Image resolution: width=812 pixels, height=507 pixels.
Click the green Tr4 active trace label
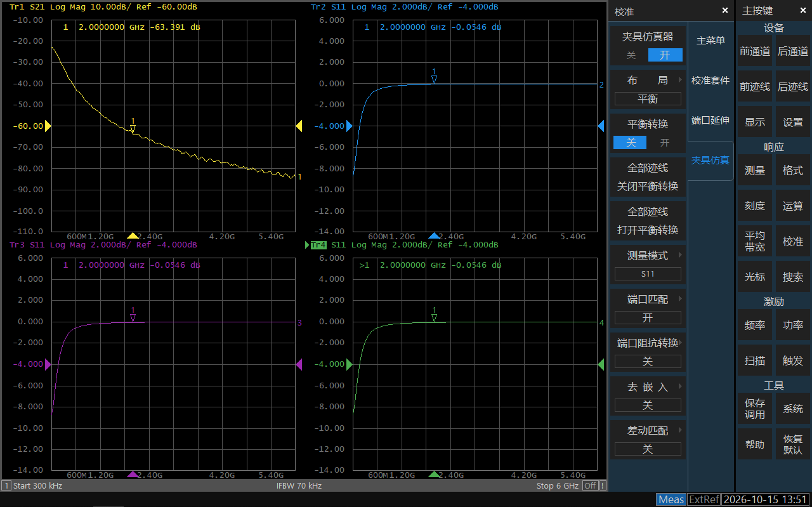319,245
